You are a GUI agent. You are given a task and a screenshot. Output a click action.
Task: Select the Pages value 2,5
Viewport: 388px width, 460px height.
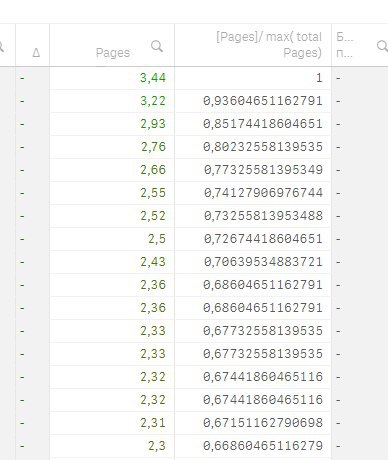pyautogui.click(x=157, y=239)
